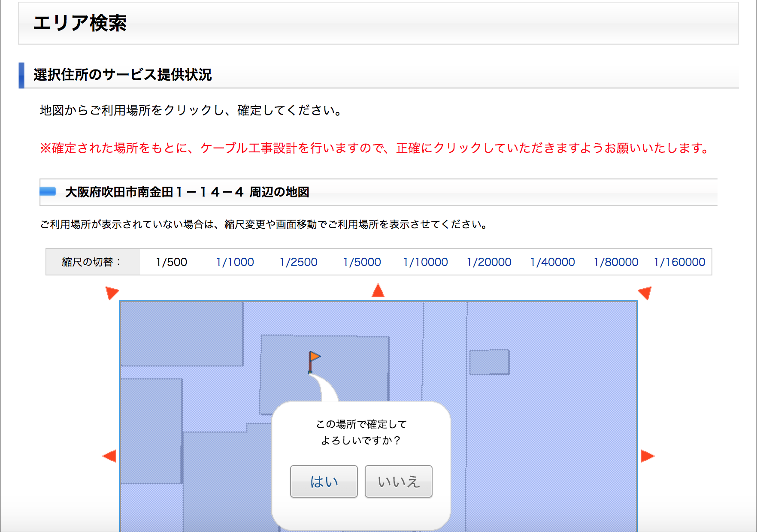Zoom out to 1/80000 scale
Screen dimensions: 757x532
[x=616, y=262]
